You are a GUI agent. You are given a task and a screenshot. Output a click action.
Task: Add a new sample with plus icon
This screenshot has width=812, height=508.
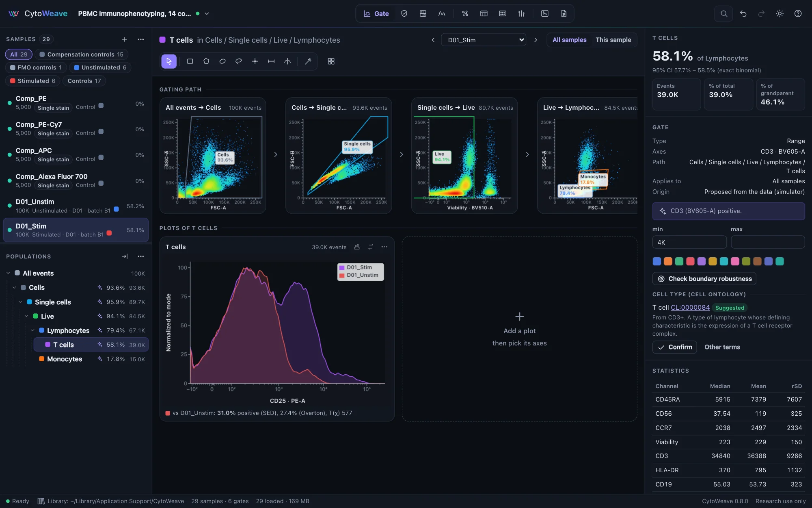125,39
